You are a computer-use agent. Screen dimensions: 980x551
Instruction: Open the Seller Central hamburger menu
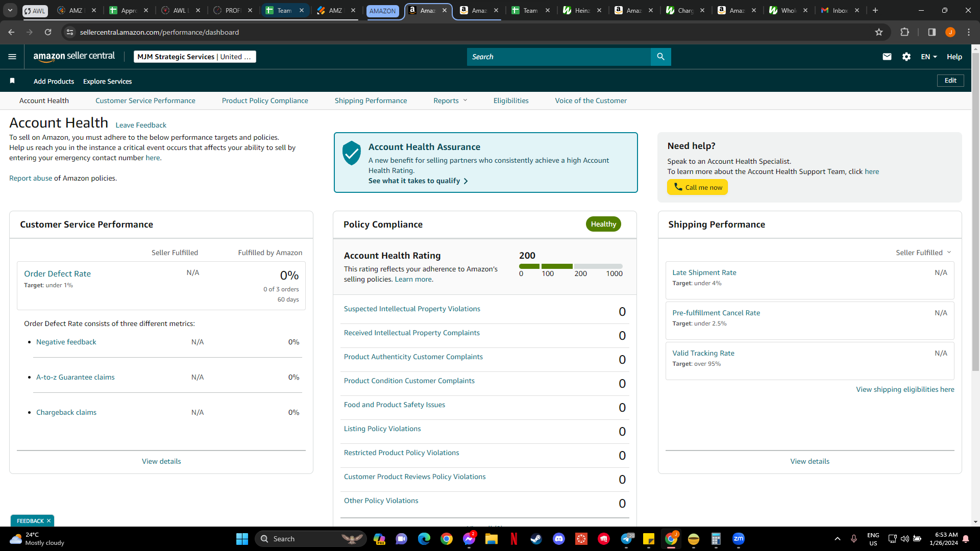(x=12, y=57)
